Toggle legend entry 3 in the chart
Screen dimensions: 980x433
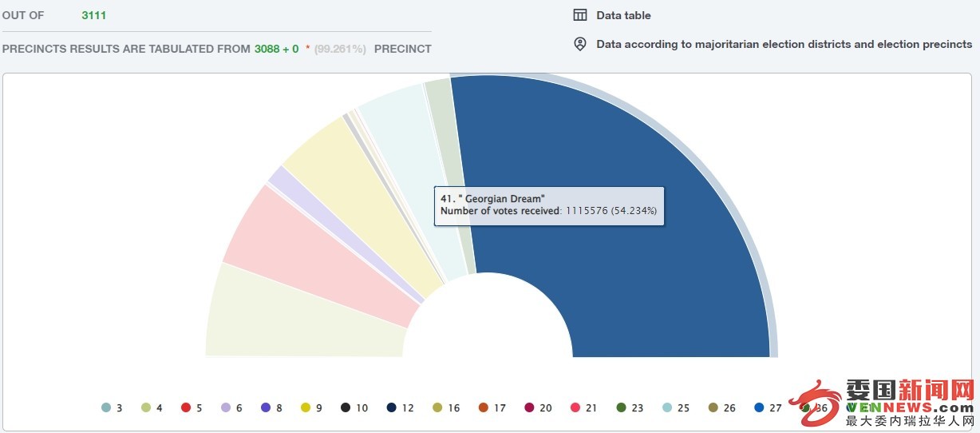[112, 407]
